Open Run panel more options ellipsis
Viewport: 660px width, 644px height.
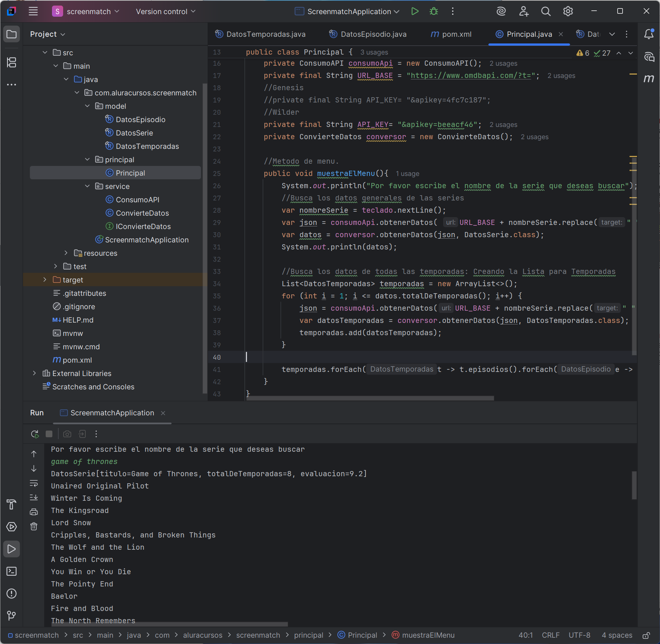click(x=96, y=434)
